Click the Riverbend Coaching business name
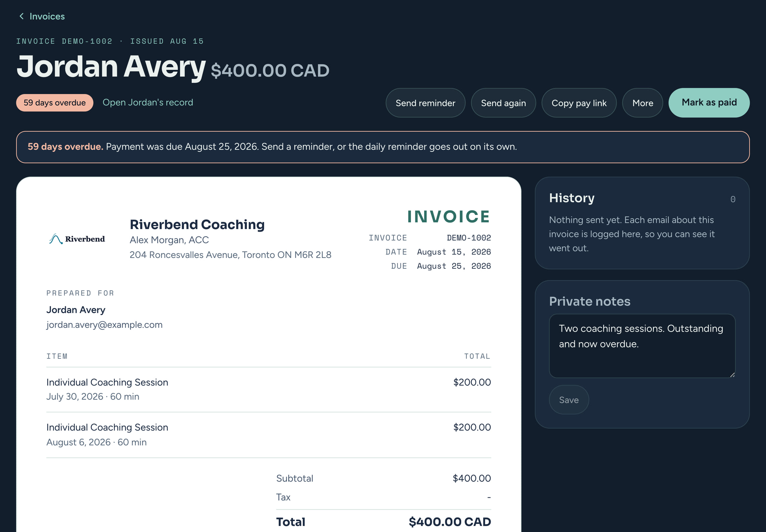This screenshot has width=766, height=532. [197, 224]
